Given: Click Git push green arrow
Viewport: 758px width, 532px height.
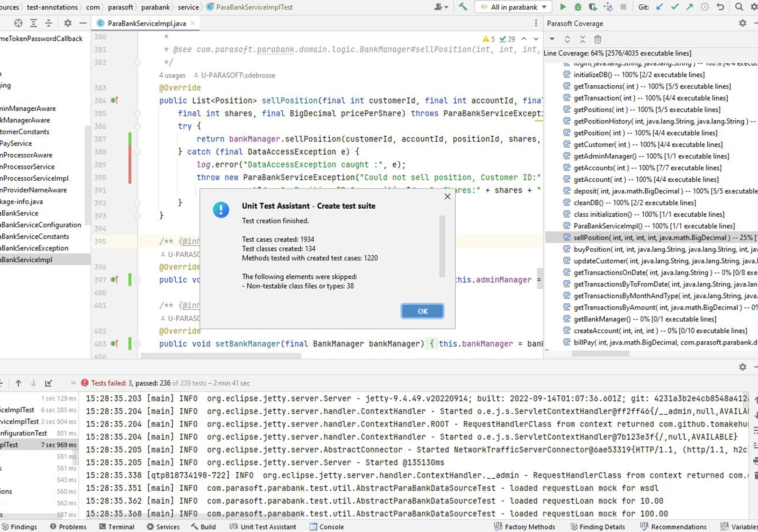Looking at the screenshot, I should click(x=690, y=7).
